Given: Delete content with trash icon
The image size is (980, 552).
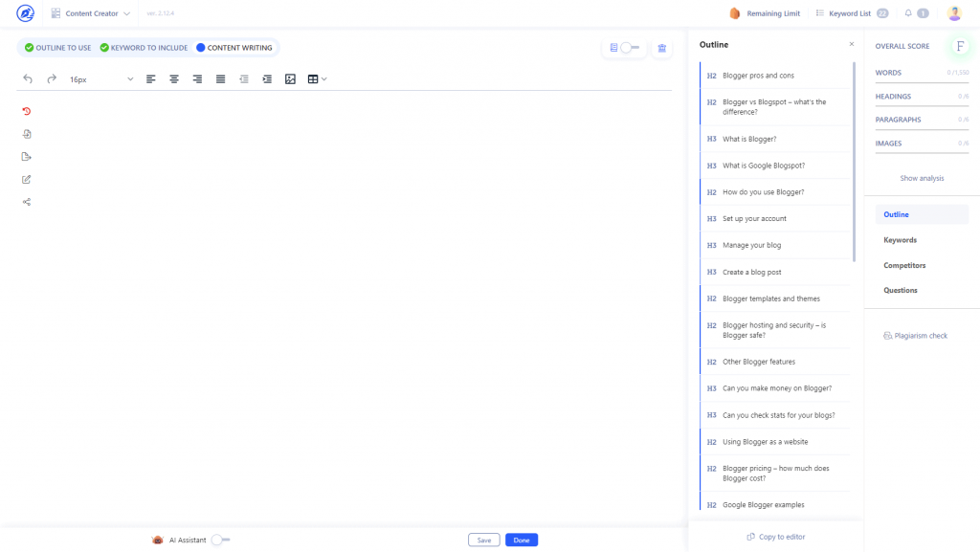Looking at the screenshot, I should click(662, 48).
